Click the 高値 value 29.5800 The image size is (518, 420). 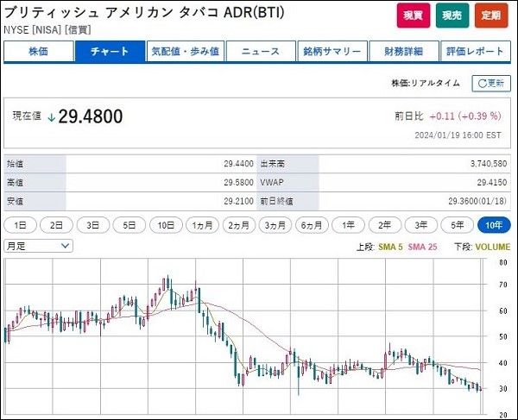click(x=238, y=183)
